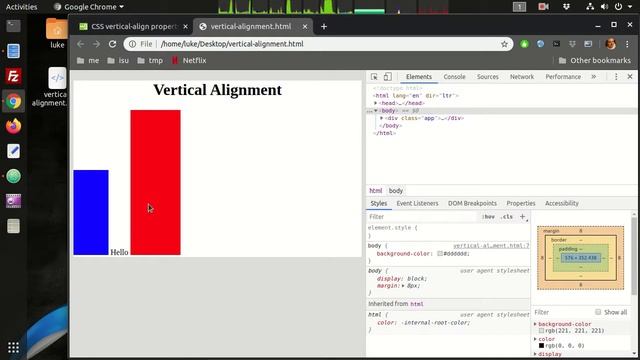Click the rgb(0, 0, 0) computed swatch

tap(541, 346)
